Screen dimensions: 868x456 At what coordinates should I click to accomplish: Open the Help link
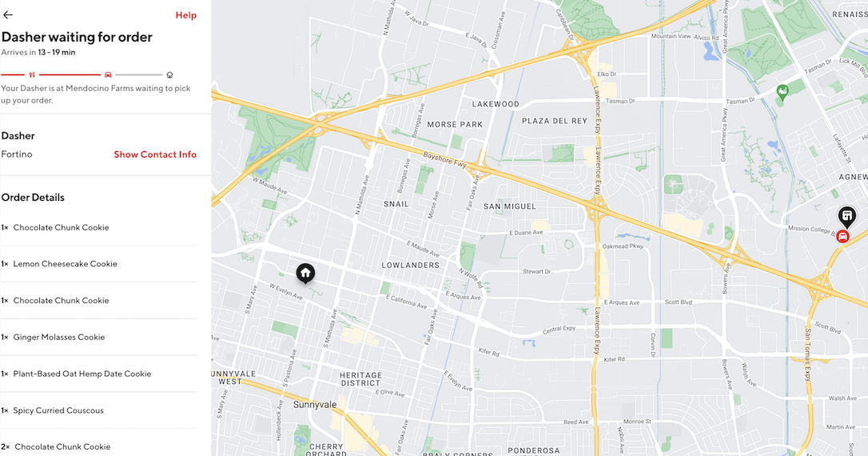pos(186,15)
